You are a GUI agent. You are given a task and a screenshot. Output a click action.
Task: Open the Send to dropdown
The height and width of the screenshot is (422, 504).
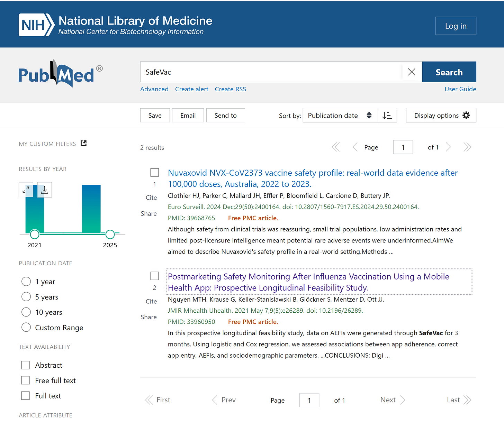click(226, 115)
